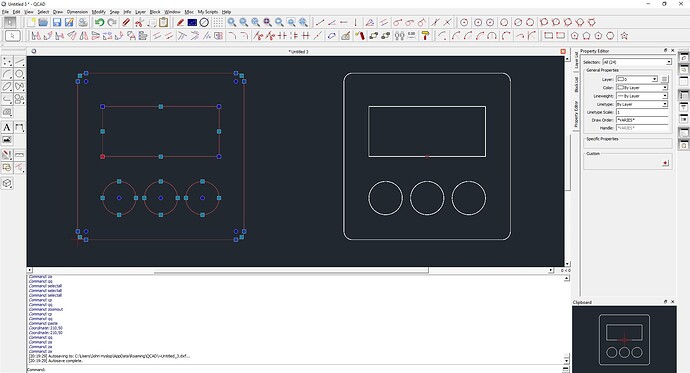The width and height of the screenshot is (690, 373).
Task: Save the drawing with the floppy disk icon
Action: tap(57, 22)
